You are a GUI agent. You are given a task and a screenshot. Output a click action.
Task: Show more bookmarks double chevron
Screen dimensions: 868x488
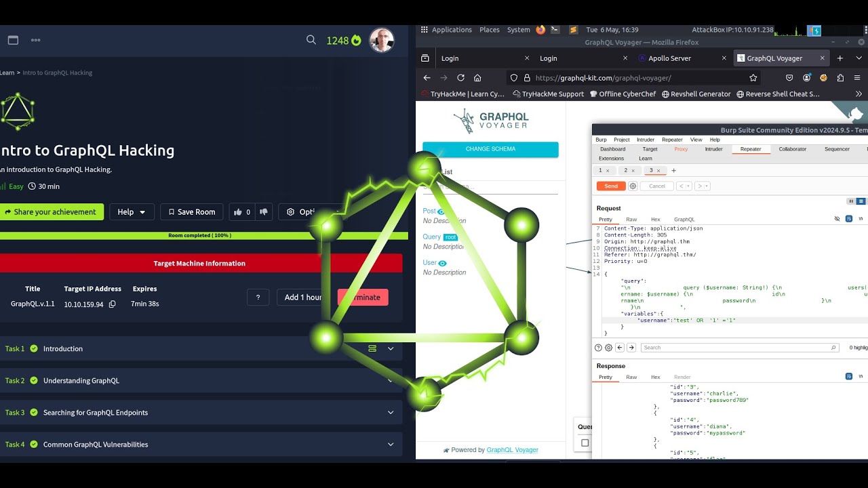tap(859, 94)
